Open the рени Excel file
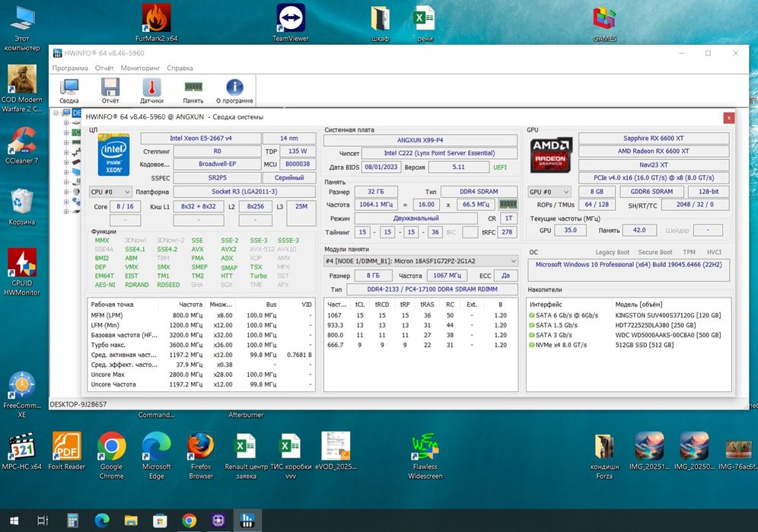This screenshot has height=532, width=758. click(x=425, y=24)
